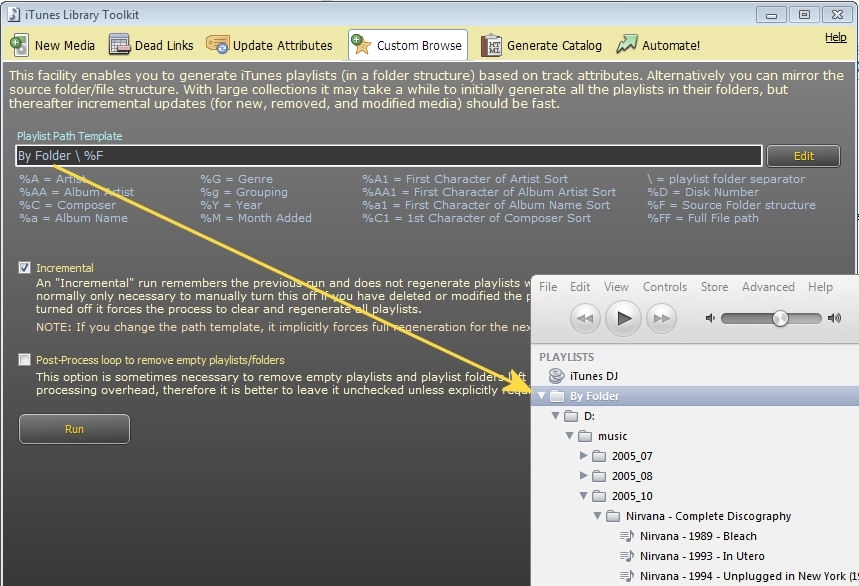Viewport: 859px width, 586px height.
Task: Click the music folder icon
Action: (585, 436)
